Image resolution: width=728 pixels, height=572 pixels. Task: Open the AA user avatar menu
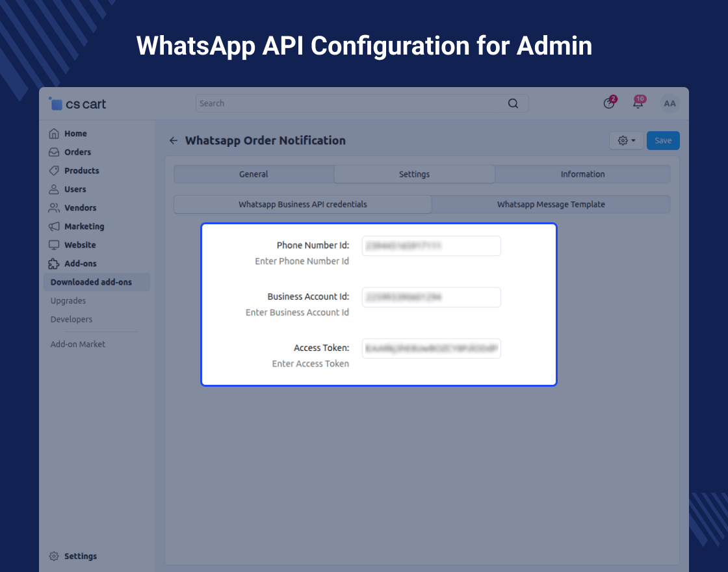coord(669,103)
